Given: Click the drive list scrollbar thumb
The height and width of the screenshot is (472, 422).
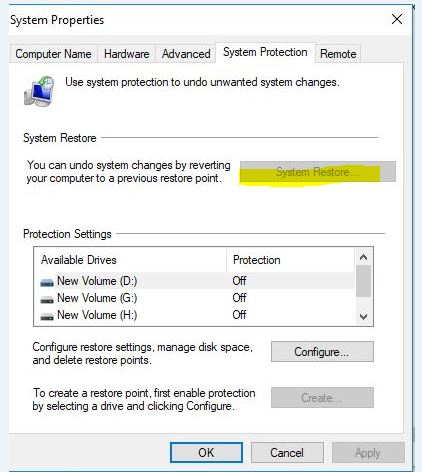Looking at the screenshot, I should pyautogui.click(x=363, y=281).
